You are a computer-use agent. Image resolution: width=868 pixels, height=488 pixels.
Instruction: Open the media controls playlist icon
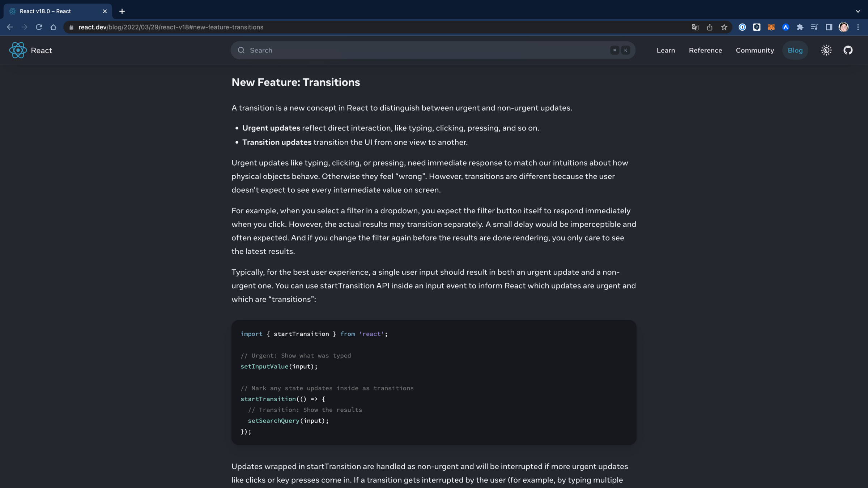pos(814,27)
